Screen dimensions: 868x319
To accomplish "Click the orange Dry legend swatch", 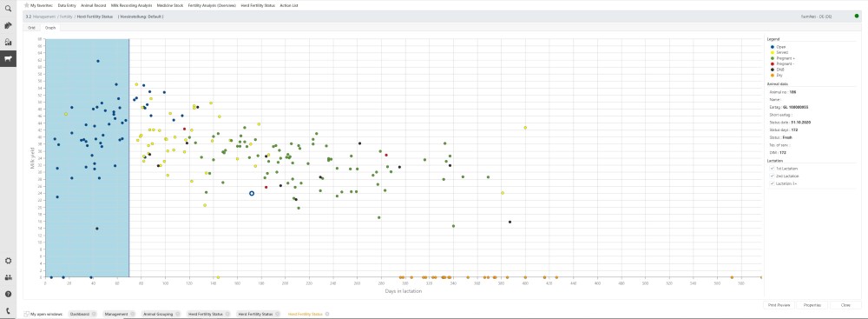I will coord(773,75).
